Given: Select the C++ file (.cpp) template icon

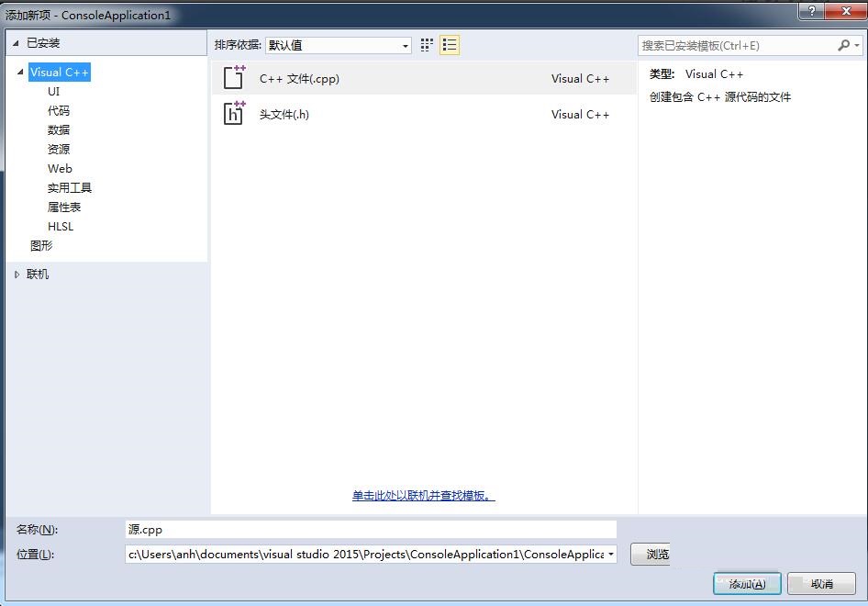Looking at the screenshot, I should (x=234, y=77).
